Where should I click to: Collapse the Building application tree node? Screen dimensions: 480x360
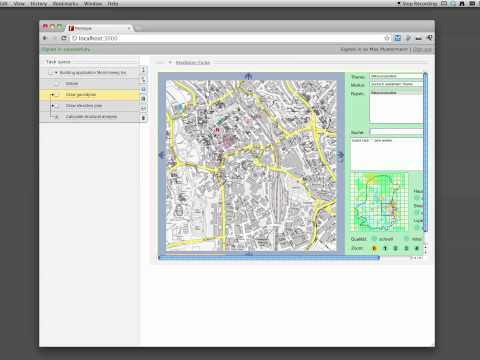56,72
